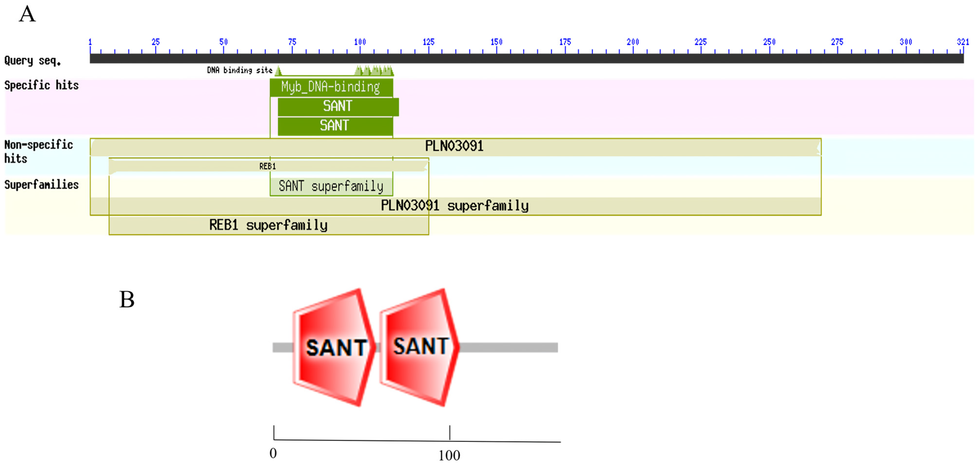The width and height of the screenshot is (980, 467).
Task: Click the DNA binding site text label
Action: (240, 70)
